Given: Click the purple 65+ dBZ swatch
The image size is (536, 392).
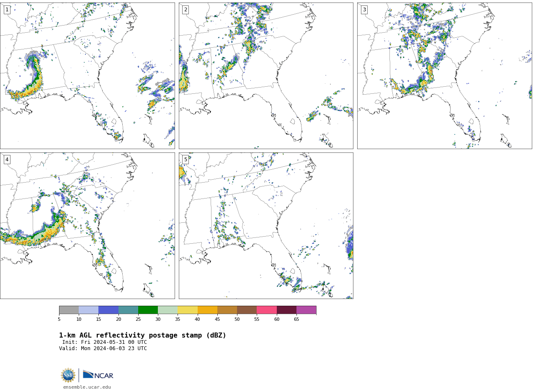Looking at the screenshot, I should click(306, 310).
